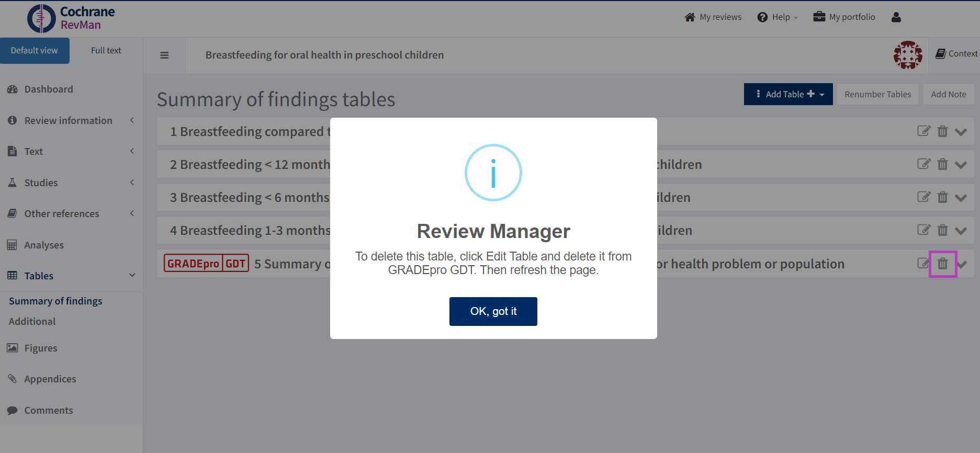Screen dimensions: 980x453
Task: Open Dashboard from sidebar
Action: (48, 89)
